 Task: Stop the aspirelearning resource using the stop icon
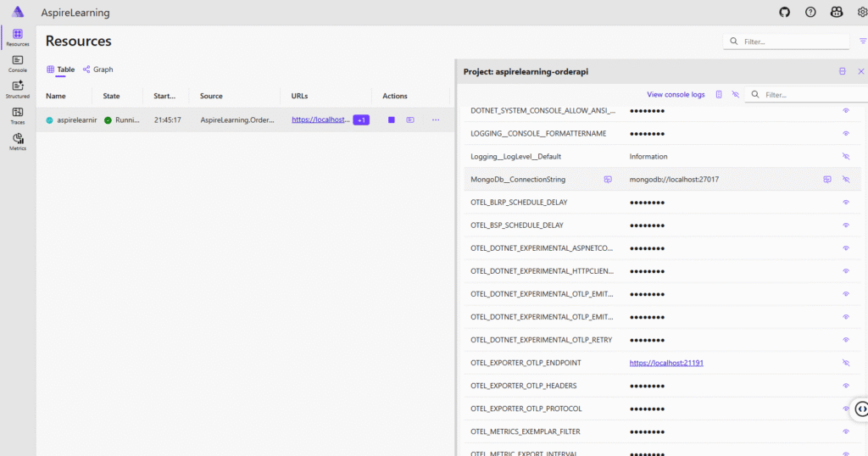[392, 120]
